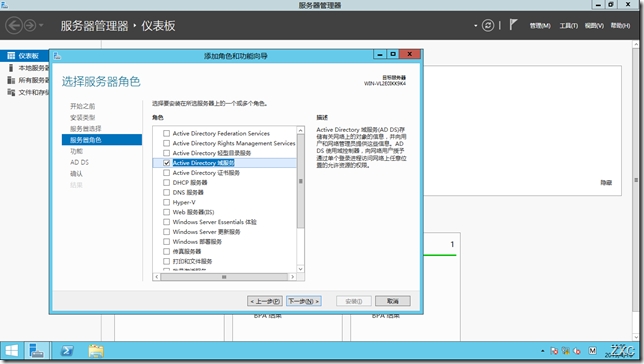The image size is (644, 364).
Task: Click roles list scroll down arrow
Action: tap(301, 269)
